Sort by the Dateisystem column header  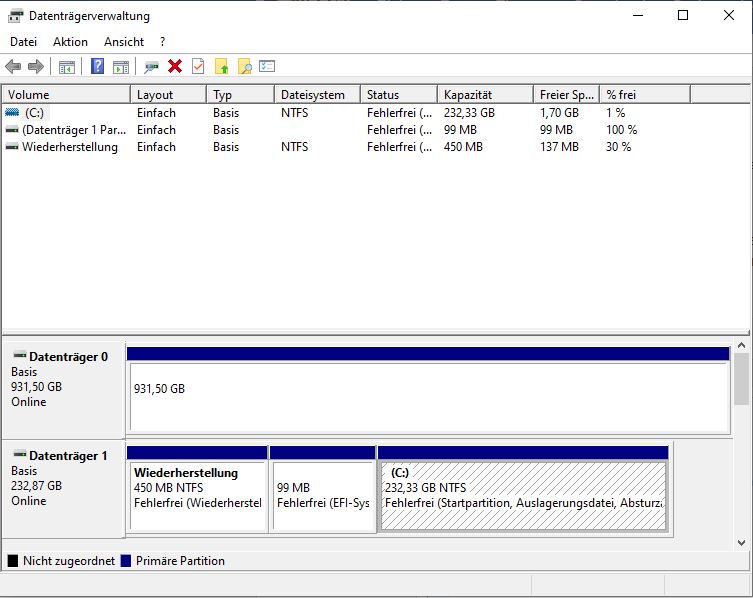(317, 95)
